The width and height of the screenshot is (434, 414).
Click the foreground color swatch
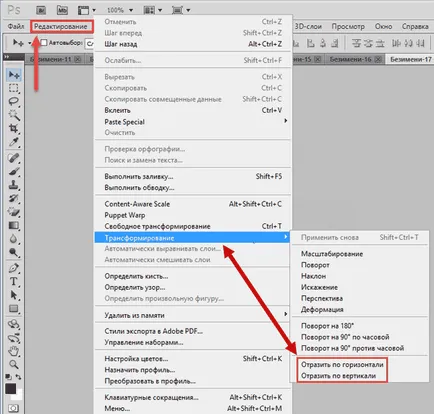pyautogui.click(x=11, y=389)
